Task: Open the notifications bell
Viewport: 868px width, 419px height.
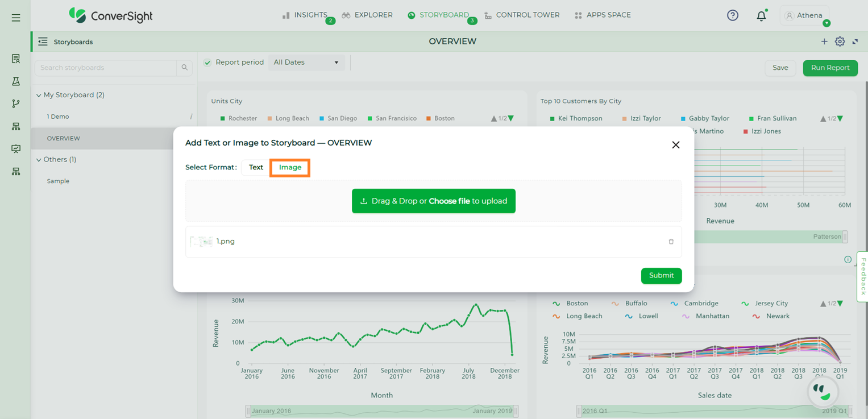Action: [761, 16]
